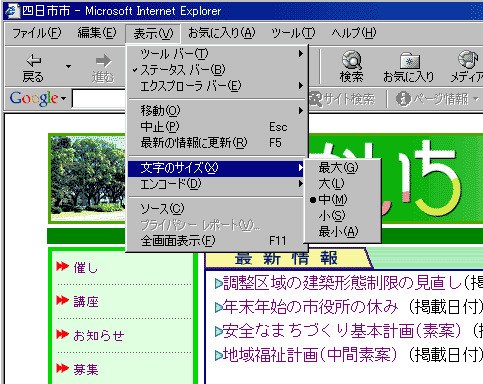This screenshot has width=483, height=384.
Task: Choose ソース(C) to view source
Action: 217,209
